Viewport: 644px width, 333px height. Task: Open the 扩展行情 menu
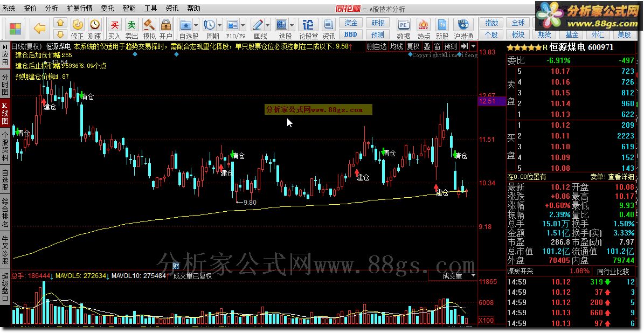point(79,8)
